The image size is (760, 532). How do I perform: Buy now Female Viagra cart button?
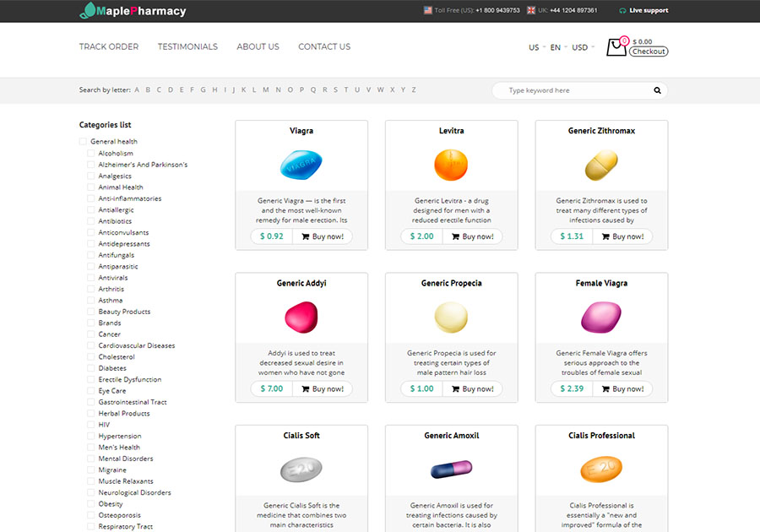click(x=623, y=388)
